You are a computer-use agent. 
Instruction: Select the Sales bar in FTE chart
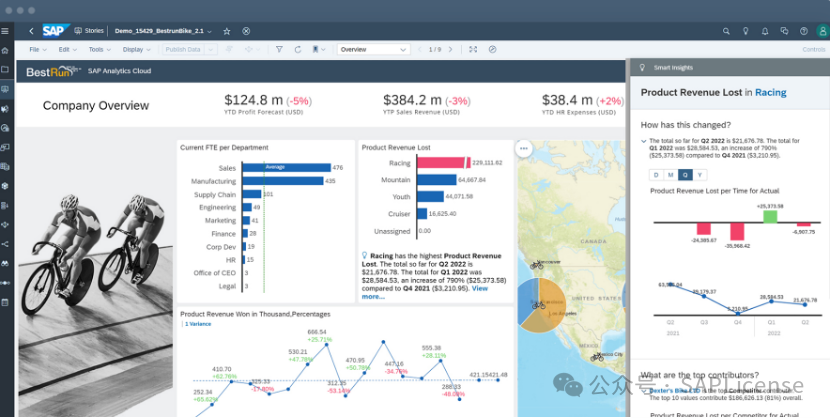point(287,167)
